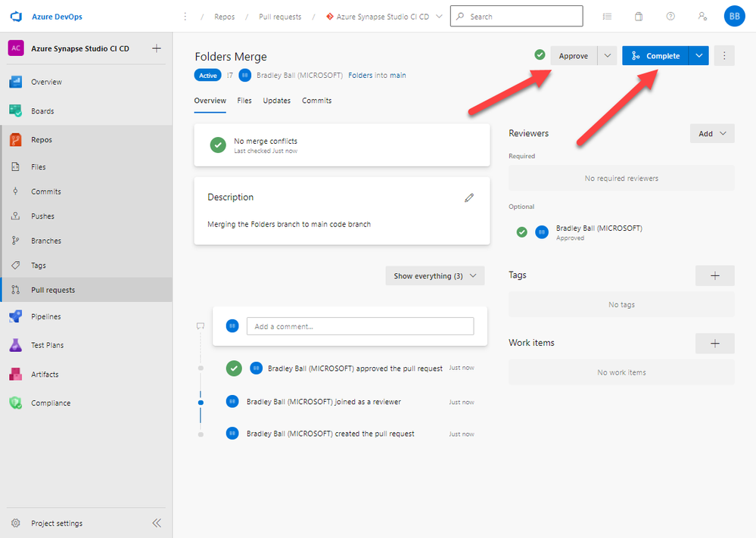Open the Pipelines rocket icon

(x=15, y=316)
